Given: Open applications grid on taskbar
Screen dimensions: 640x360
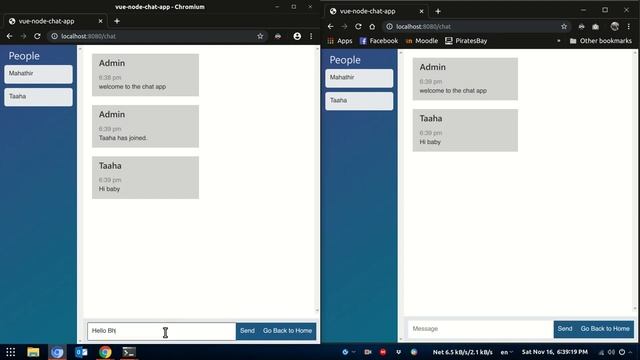Looking at the screenshot, I should tap(11, 352).
